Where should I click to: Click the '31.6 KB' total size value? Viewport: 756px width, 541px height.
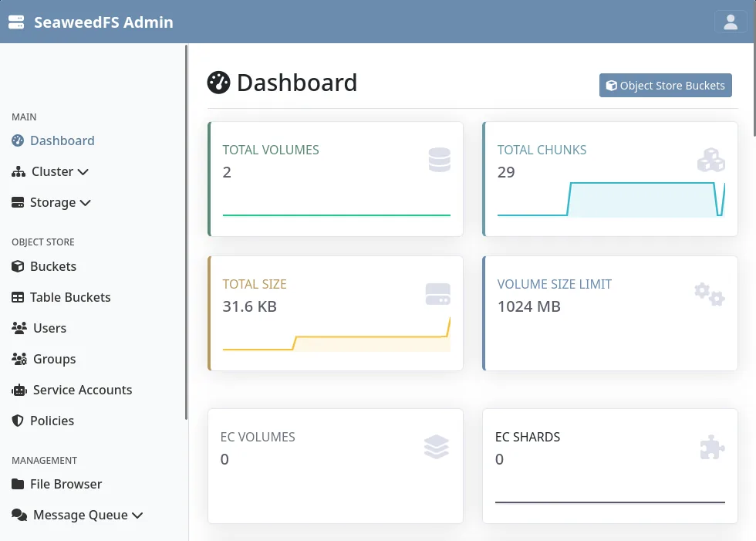coord(249,306)
